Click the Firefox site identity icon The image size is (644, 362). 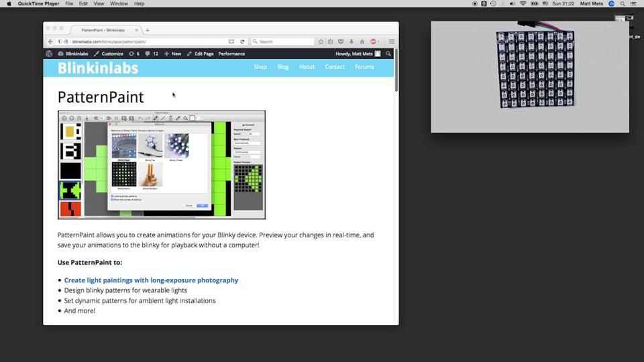pyautogui.click(x=66, y=42)
